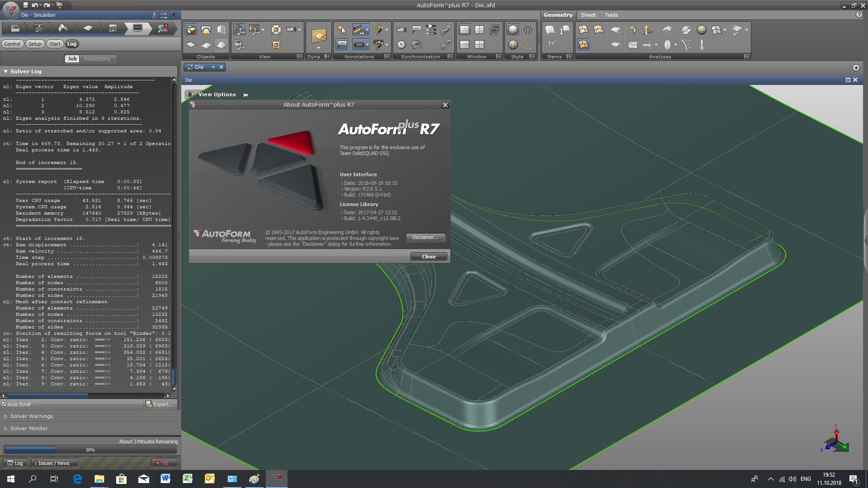Click the thermometer icon in Analyses
Screen dimensions: 868x488
pyautogui.click(x=702, y=45)
